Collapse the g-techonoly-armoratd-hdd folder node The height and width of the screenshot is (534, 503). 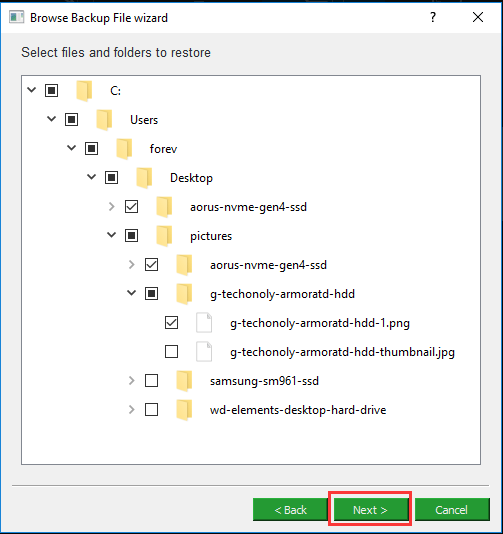tap(131, 293)
